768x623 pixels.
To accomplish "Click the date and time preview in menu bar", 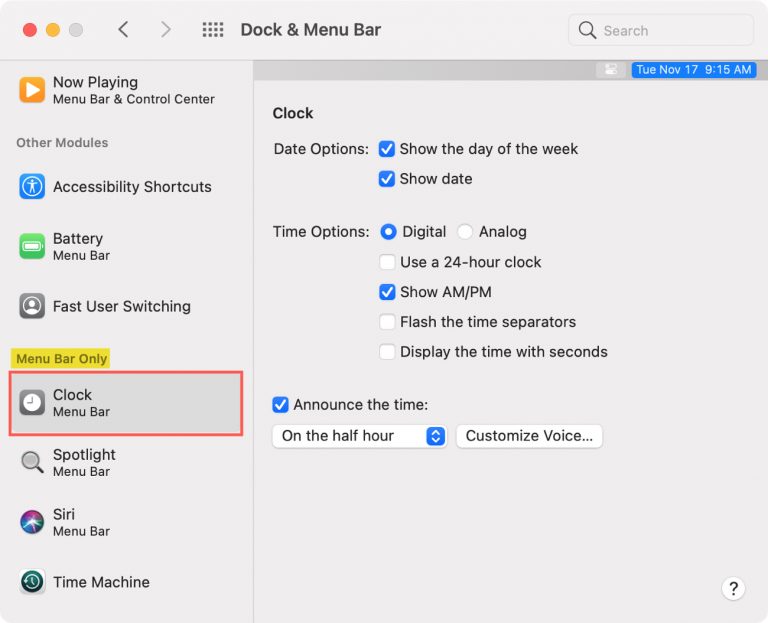I will (x=694, y=70).
